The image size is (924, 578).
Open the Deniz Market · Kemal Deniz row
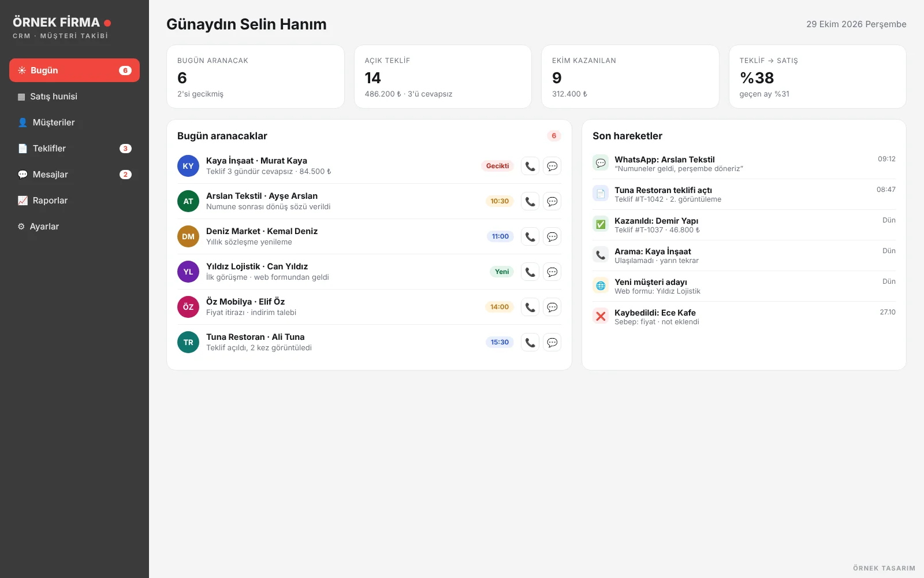point(369,236)
